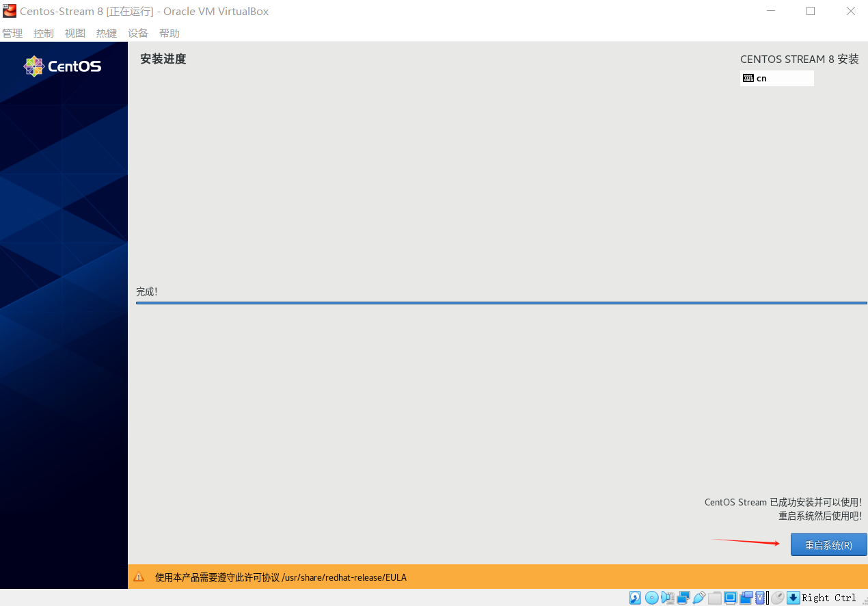This screenshot has height=606, width=868.
Task: Open the 热键 menu
Action: (x=107, y=33)
